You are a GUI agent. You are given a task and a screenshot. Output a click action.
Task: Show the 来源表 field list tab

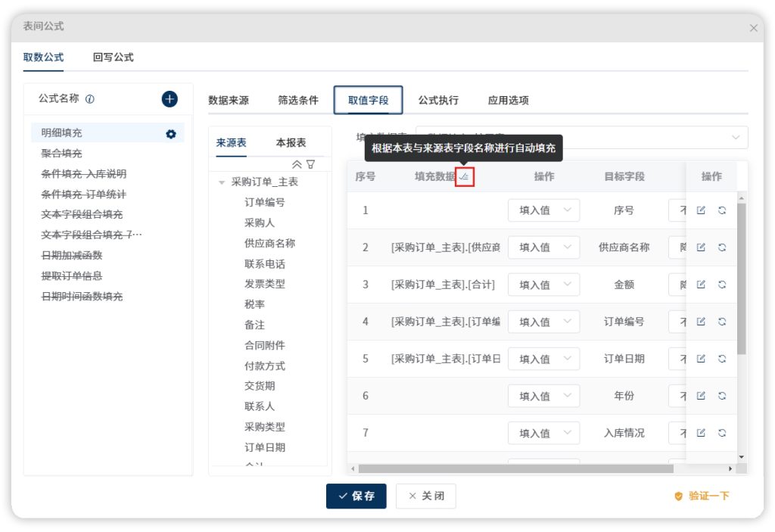(x=232, y=143)
